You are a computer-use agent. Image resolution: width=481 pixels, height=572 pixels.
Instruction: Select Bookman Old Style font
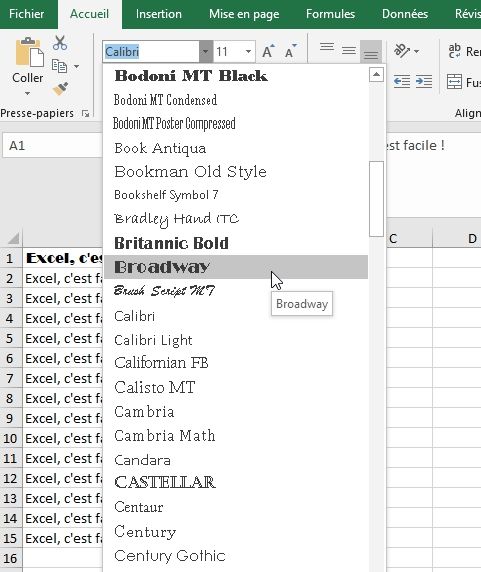click(x=236, y=171)
